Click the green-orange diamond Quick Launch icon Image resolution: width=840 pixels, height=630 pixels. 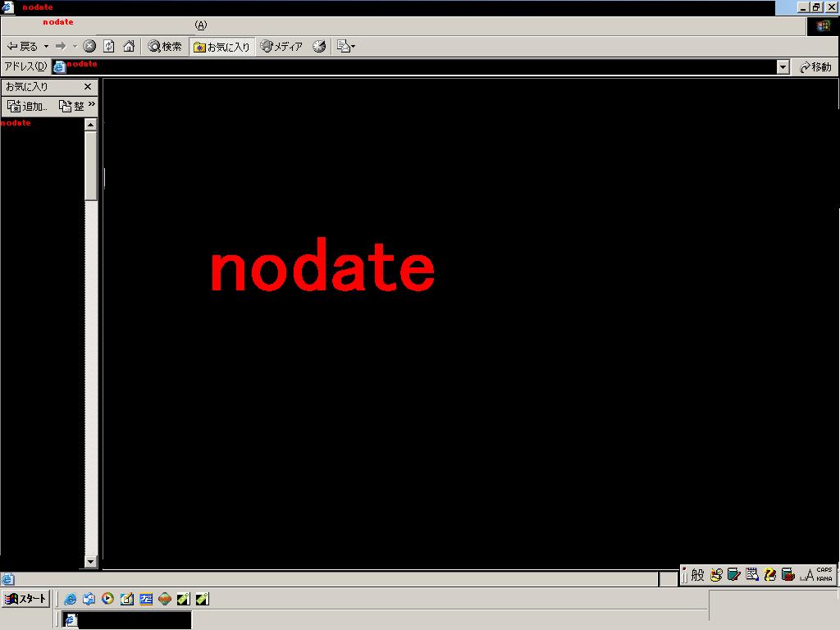point(164,599)
